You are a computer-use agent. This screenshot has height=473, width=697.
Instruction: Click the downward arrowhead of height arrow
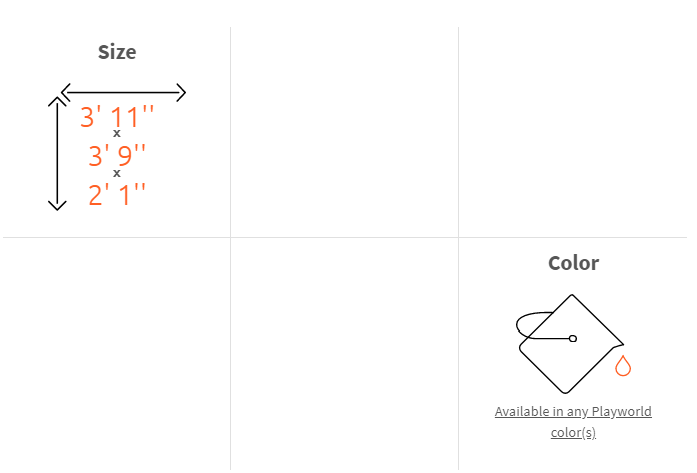pos(57,205)
